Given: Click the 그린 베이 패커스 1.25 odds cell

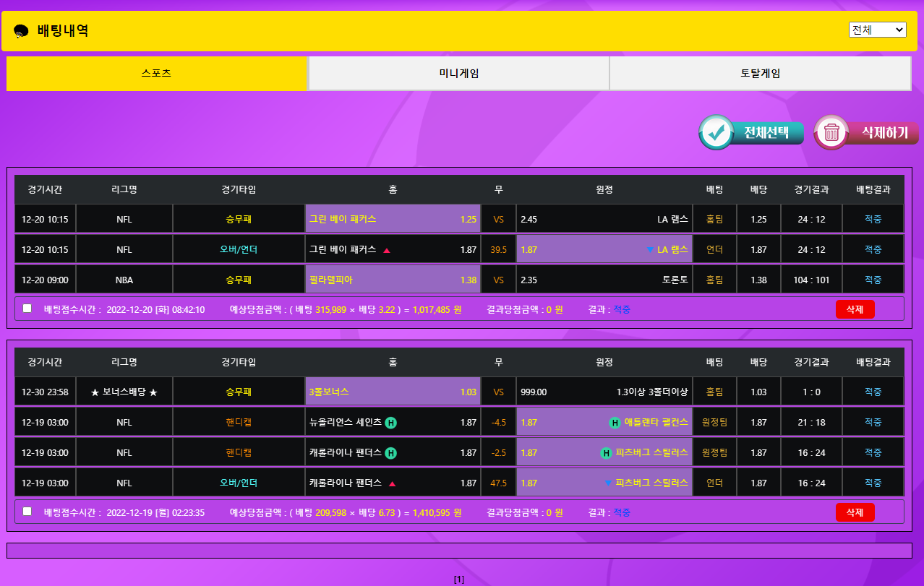Looking at the screenshot, I should click(x=393, y=219).
